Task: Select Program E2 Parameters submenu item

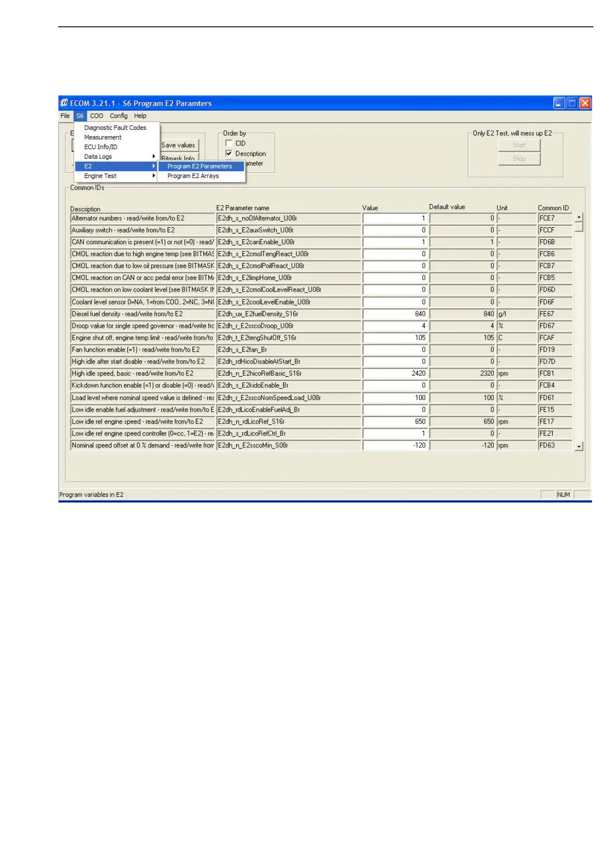Action: coord(201,166)
